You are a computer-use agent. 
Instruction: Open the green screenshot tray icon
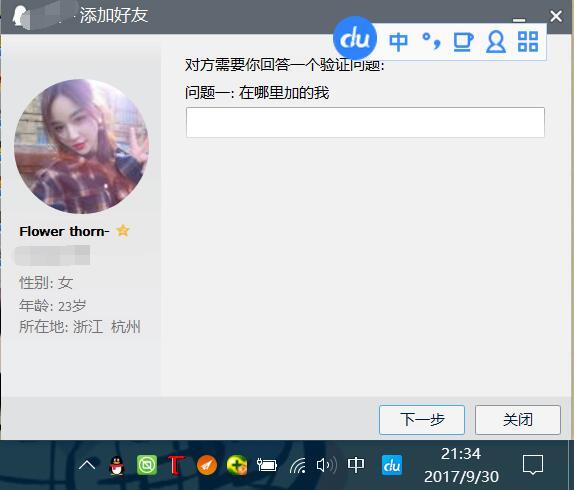coord(147,465)
